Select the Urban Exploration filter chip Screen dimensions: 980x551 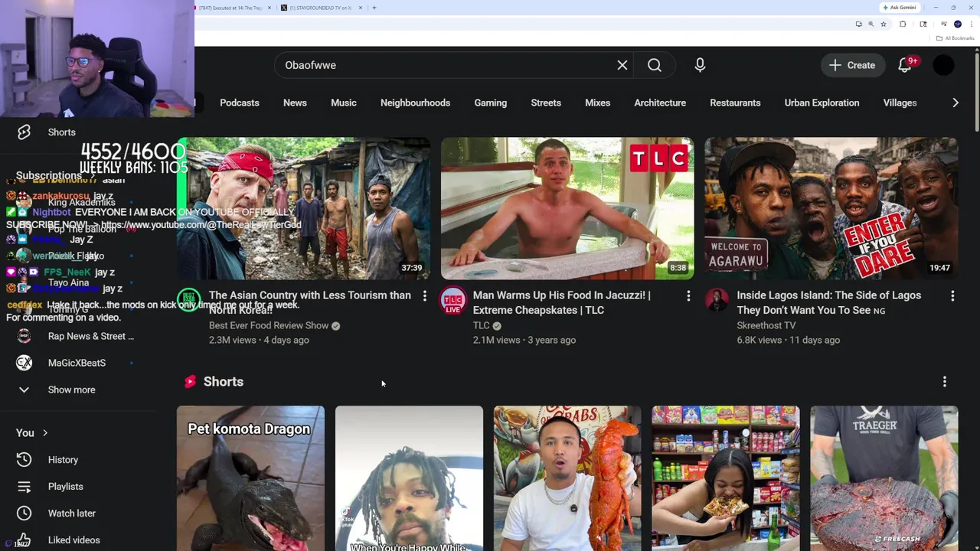tap(822, 103)
